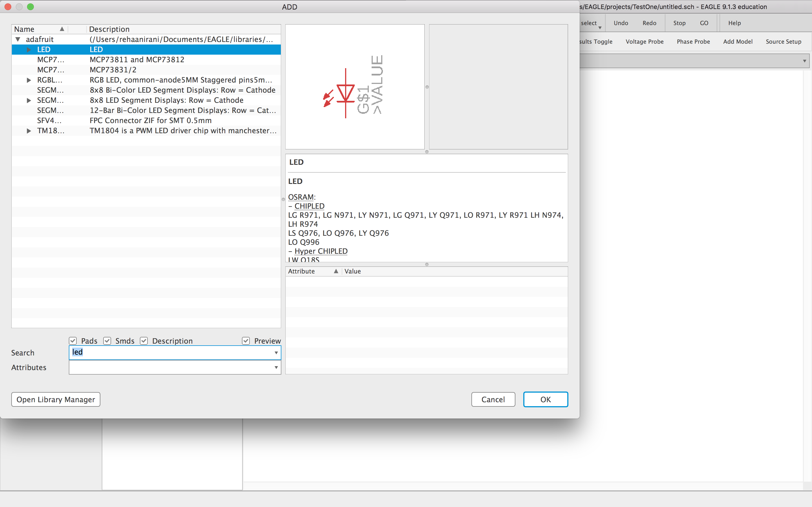Open Source Setup
This screenshot has width=812, height=507.
pos(783,41)
